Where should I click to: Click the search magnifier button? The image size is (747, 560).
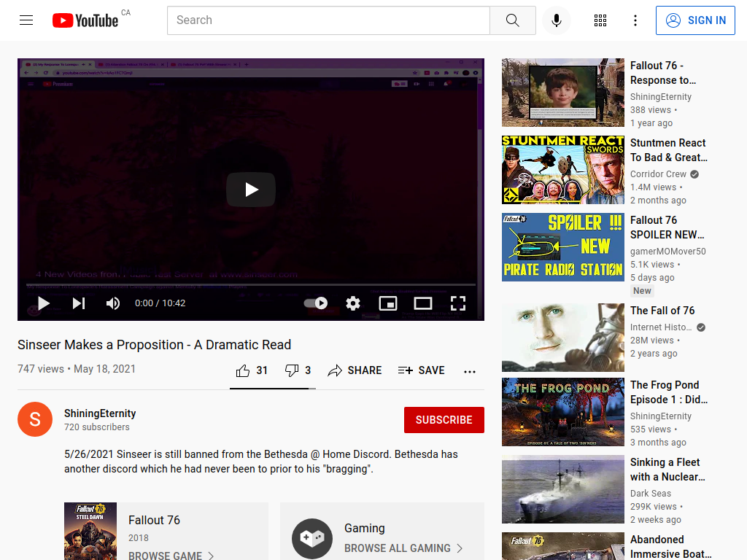click(513, 20)
